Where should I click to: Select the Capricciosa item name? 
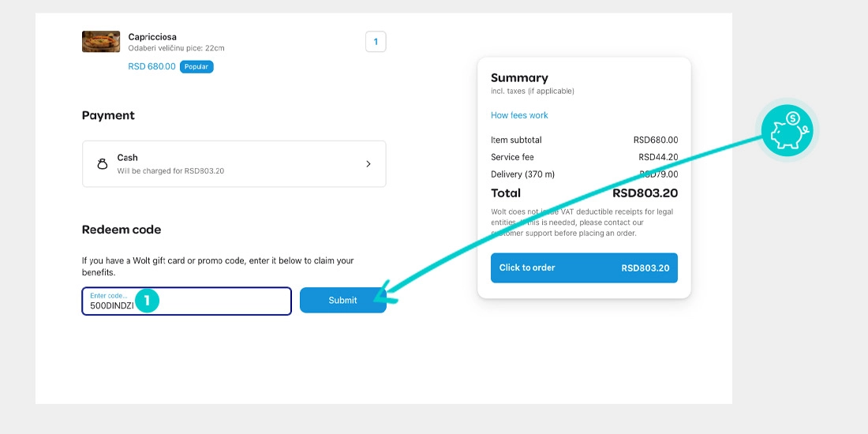(x=152, y=36)
